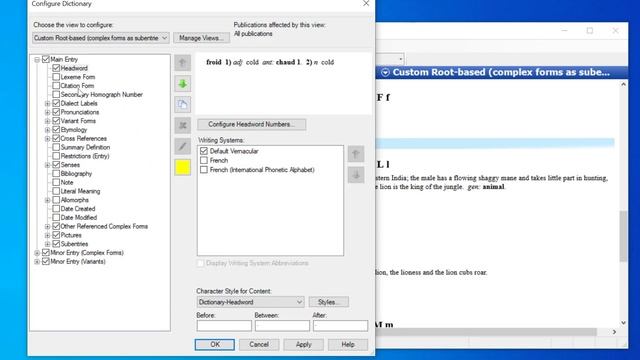
Task: Open Help for this dialog
Action: (x=348, y=344)
